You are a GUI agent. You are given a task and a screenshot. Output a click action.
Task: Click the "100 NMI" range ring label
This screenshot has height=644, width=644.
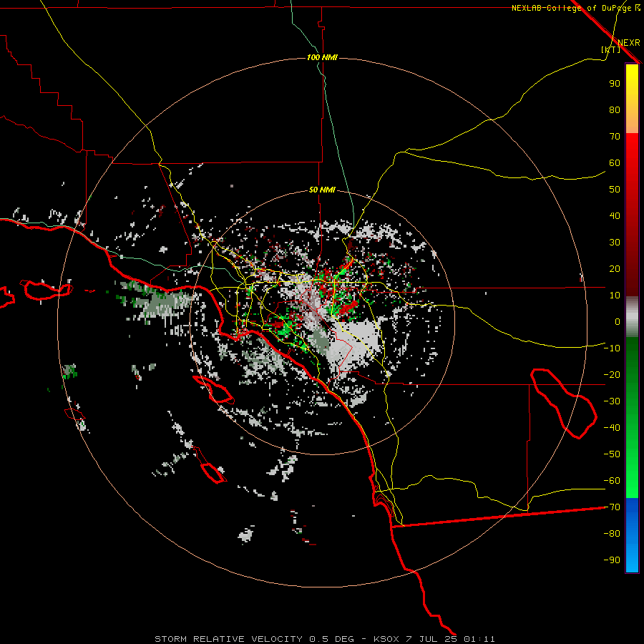click(x=322, y=57)
